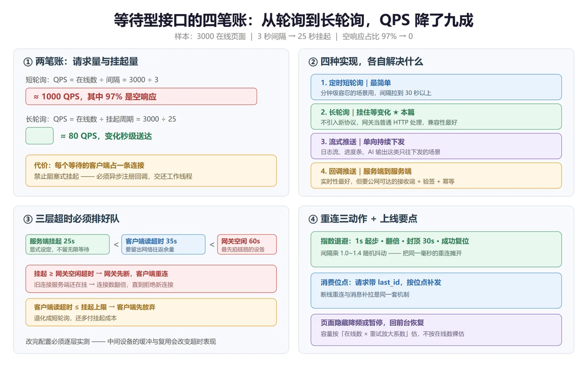The width and height of the screenshot is (587, 392).
Task: Click the heading "三层超时必须排好队"
Action: point(78,219)
